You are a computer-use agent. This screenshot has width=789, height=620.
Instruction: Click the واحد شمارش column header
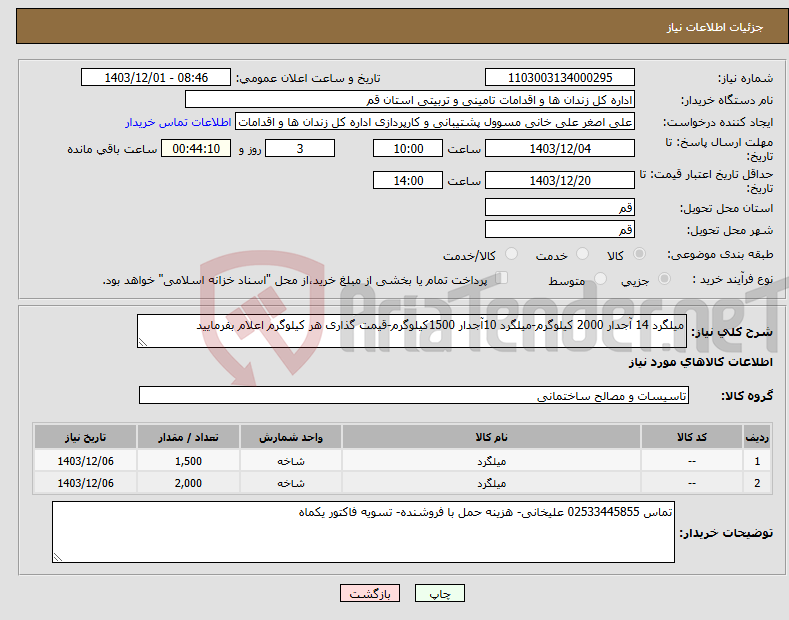pos(291,437)
